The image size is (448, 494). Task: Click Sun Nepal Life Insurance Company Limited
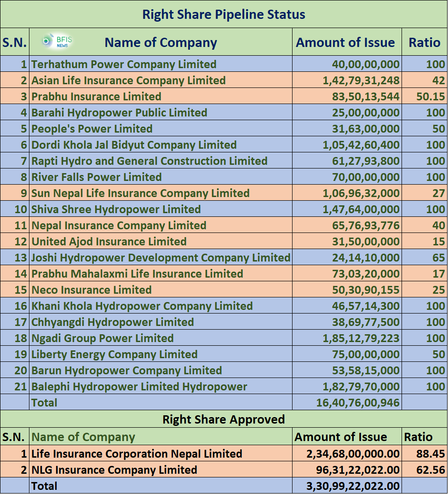tap(140, 193)
